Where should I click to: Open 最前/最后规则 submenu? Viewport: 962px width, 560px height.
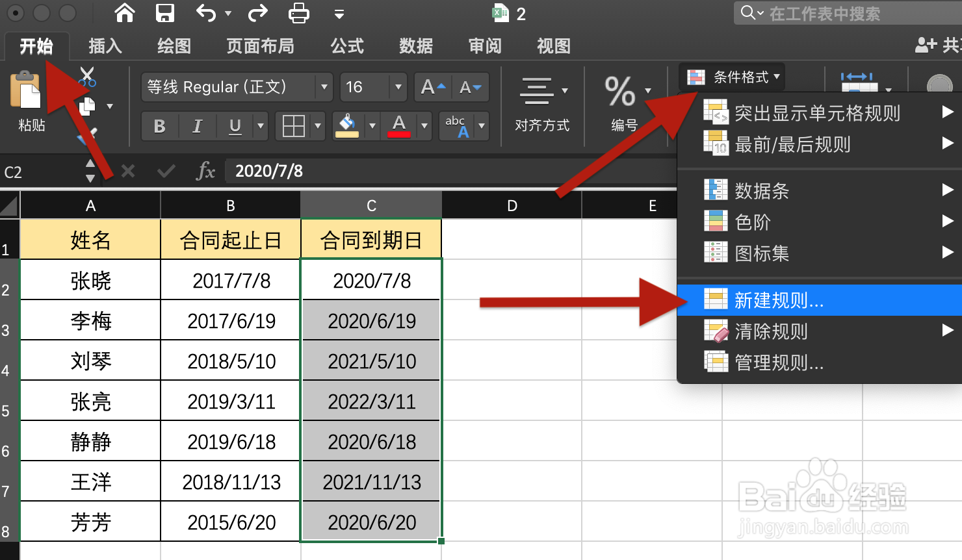(819, 144)
